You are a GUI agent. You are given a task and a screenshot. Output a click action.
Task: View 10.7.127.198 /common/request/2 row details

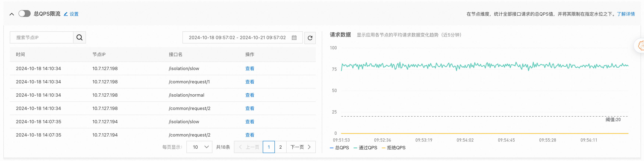point(250,108)
